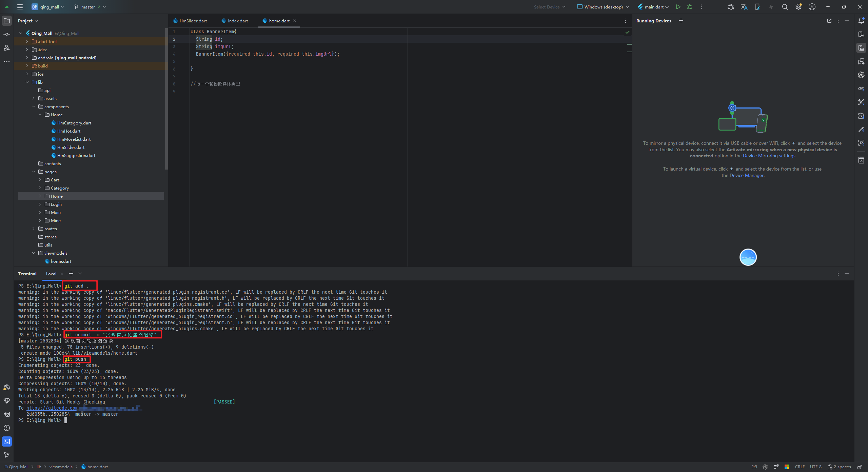The height and width of the screenshot is (472, 868).
Task: Open the Windows (desktop) device selector
Action: 603,7
